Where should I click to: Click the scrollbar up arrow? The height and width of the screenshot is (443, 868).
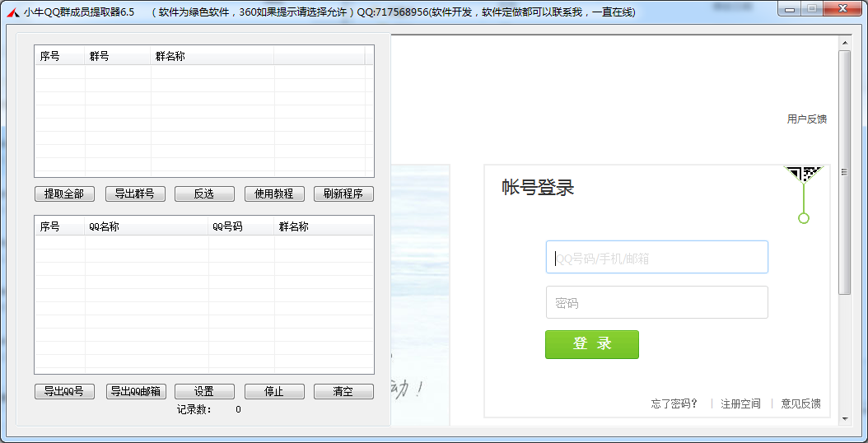(844, 43)
